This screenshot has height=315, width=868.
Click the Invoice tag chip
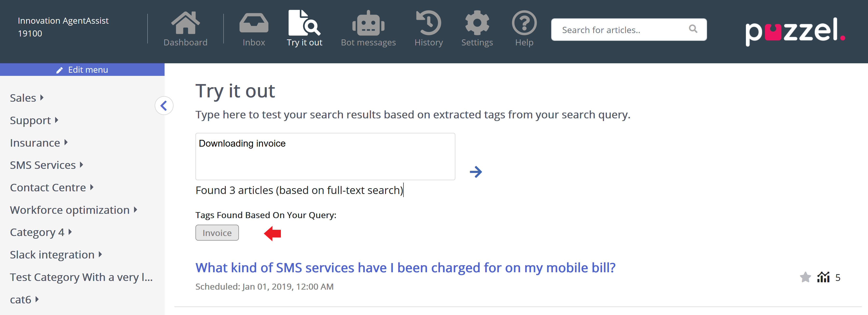point(217,233)
